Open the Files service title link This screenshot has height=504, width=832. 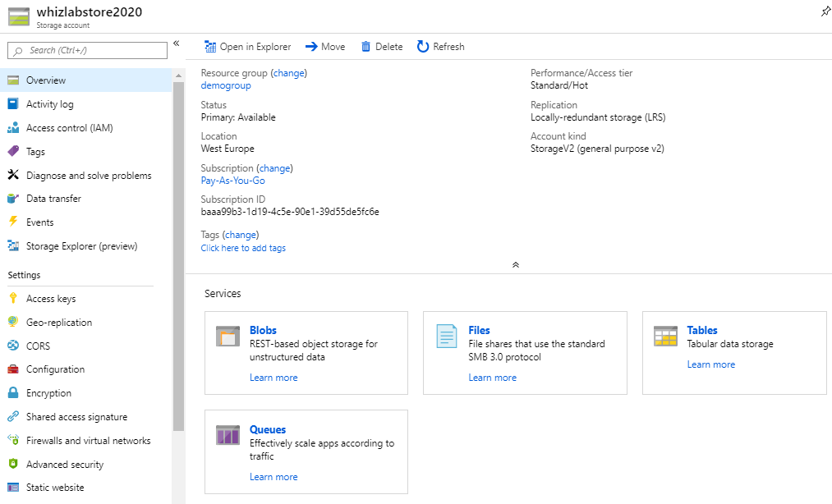click(x=479, y=330)
